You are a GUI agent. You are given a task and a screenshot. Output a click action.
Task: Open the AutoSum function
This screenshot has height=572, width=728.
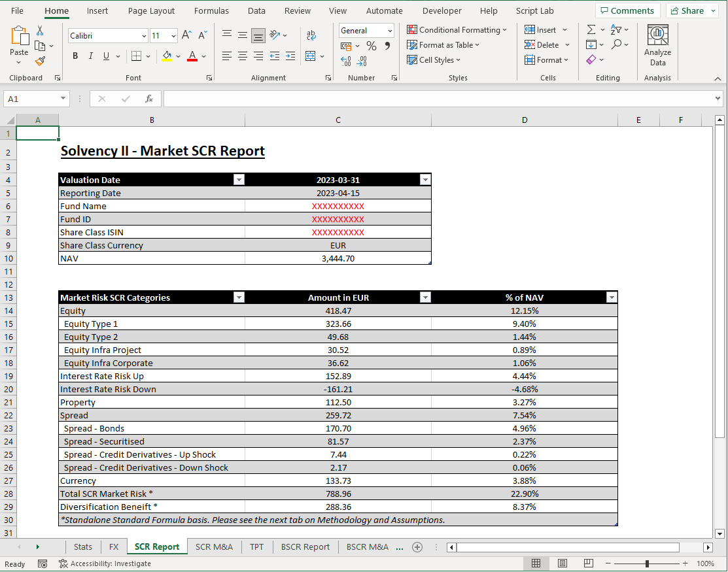tap(592, 29)
